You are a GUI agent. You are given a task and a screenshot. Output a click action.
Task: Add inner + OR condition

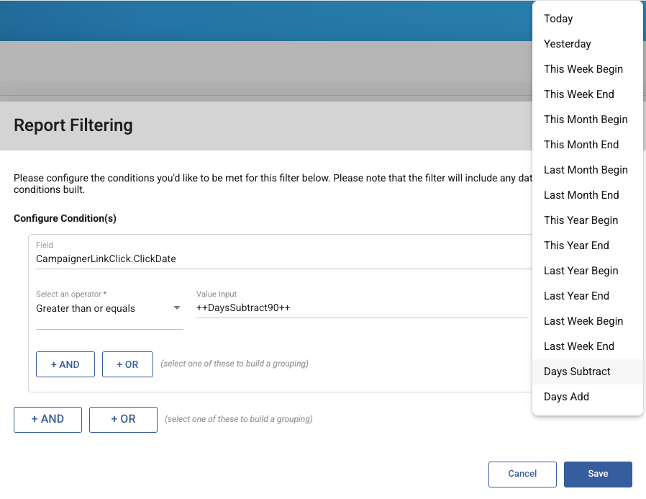point(127,364)
